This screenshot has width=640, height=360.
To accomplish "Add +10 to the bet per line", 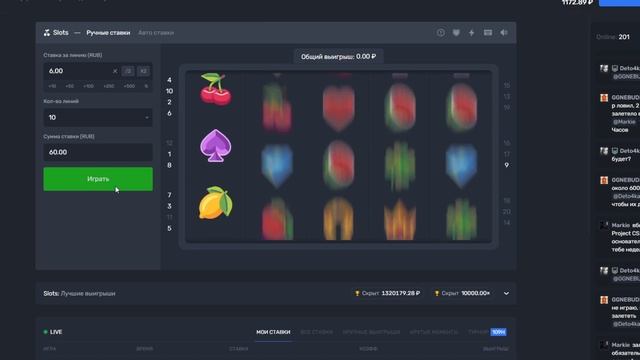I will (x=52, y=86).
